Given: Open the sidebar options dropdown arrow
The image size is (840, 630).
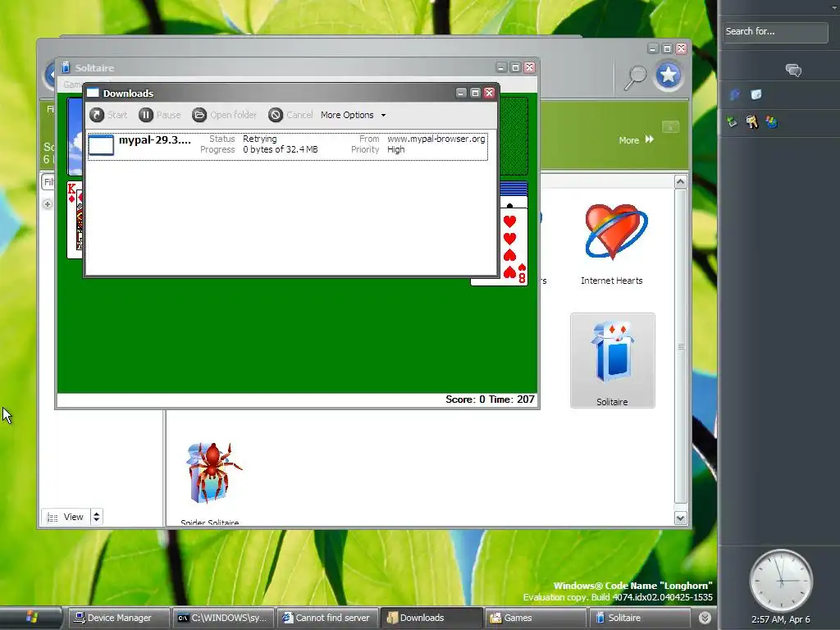Looking at the screenshot, I should coord(834,7).
